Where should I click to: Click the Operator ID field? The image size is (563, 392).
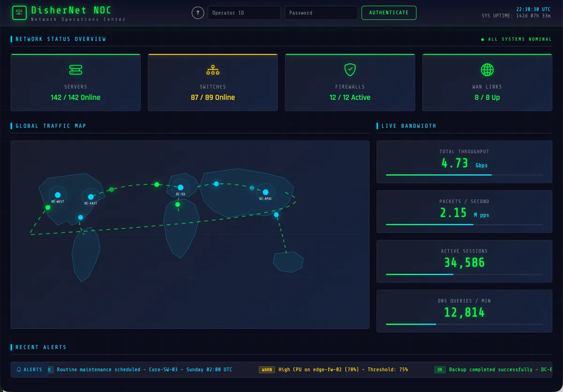point(244,13)
